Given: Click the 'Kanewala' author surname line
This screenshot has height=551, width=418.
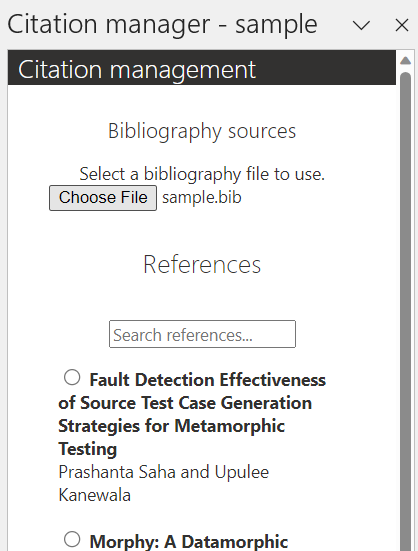Looking at the screenshot, I should [94, 495].
